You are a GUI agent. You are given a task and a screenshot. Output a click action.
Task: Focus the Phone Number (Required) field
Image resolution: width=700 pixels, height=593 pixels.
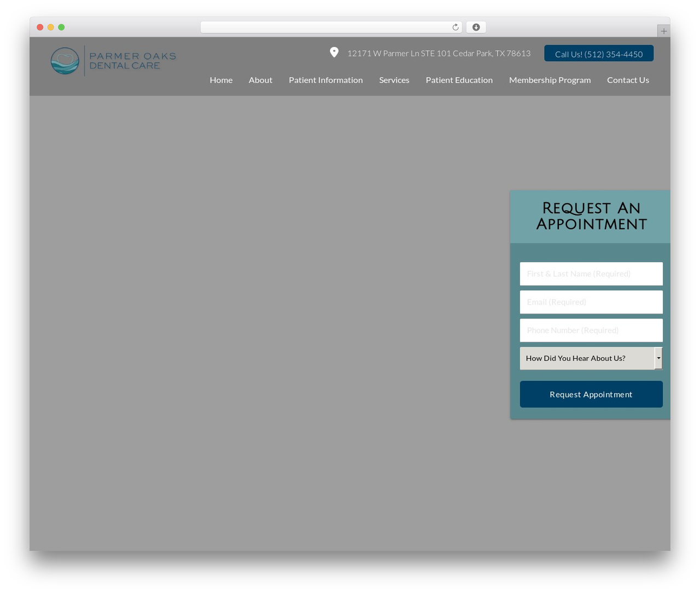tap(591, 330)
